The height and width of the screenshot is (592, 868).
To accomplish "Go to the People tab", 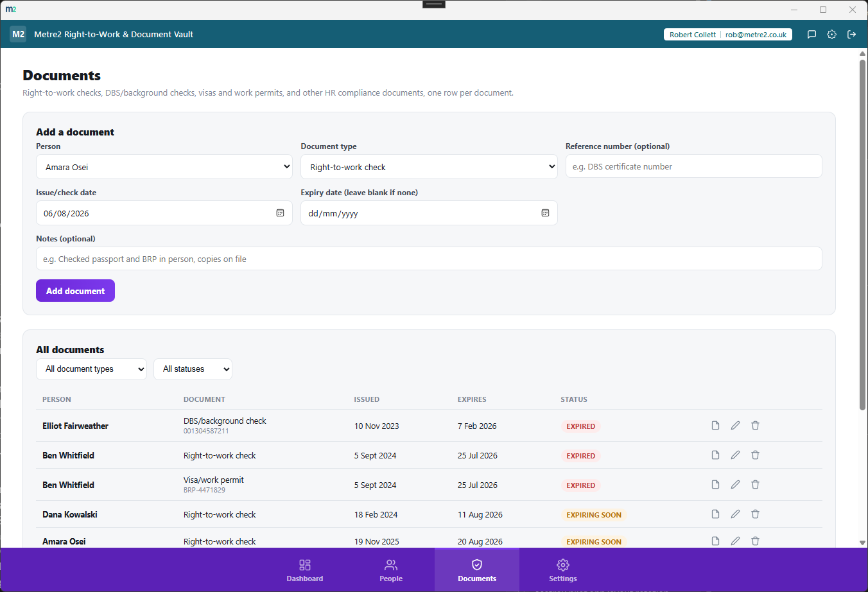I will [x=391, y=570].
